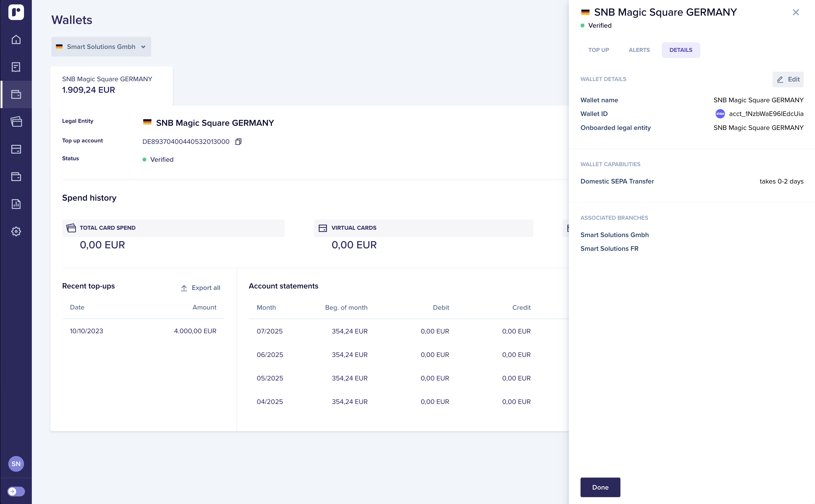This screenshot has height=504, width=815.
Task: Open the Payments card icon in sidebar
Action: [x=16, y=149]
